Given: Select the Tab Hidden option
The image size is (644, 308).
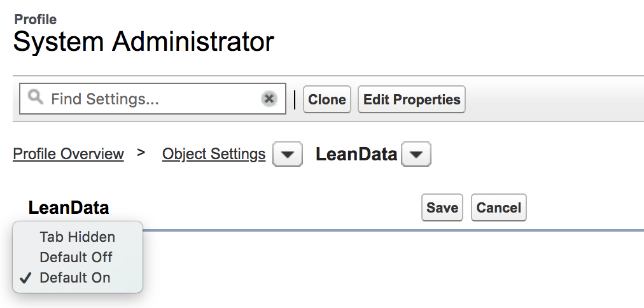Looking at the screenshot, I should (77, 237).
